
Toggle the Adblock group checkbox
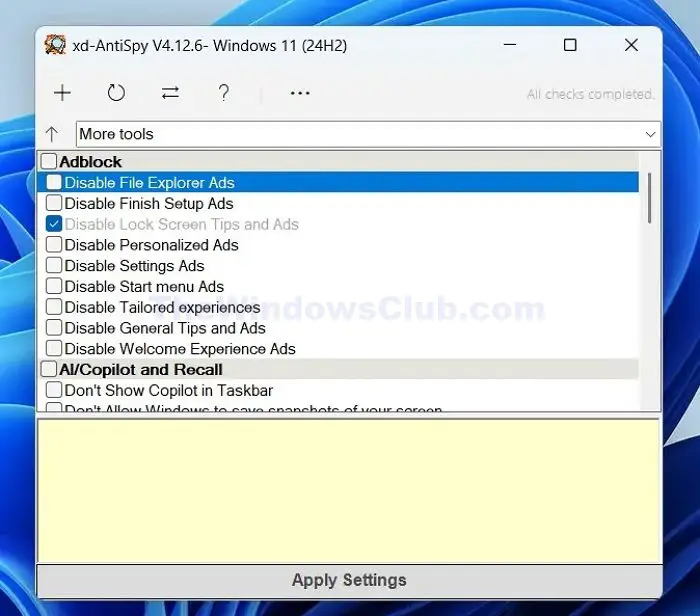(x=49, y=161)
